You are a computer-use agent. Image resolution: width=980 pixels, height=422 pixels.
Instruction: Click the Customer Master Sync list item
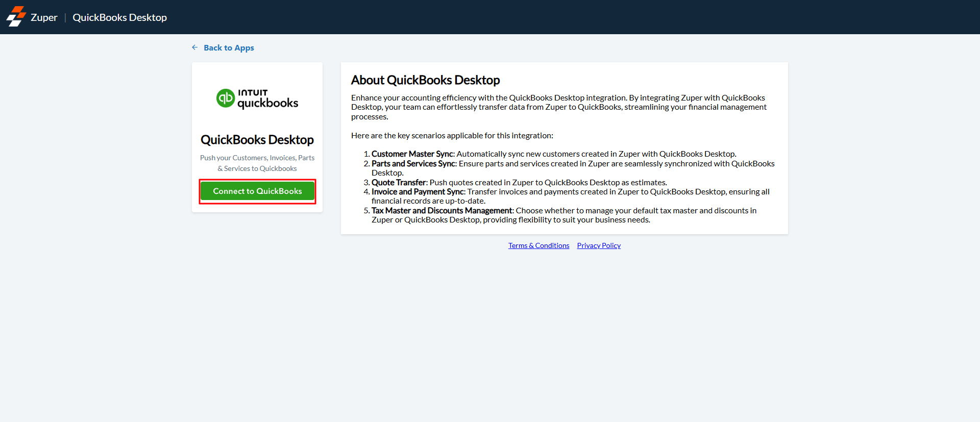554,154
